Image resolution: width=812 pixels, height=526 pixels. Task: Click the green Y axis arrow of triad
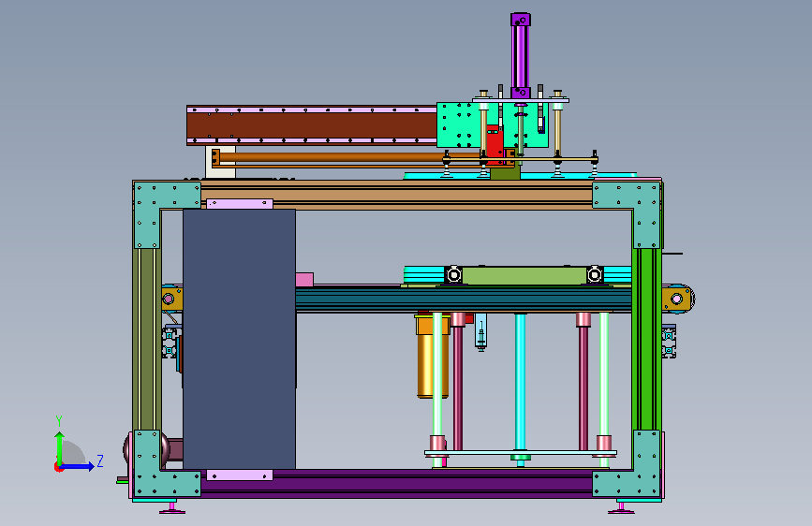(60, 446)
